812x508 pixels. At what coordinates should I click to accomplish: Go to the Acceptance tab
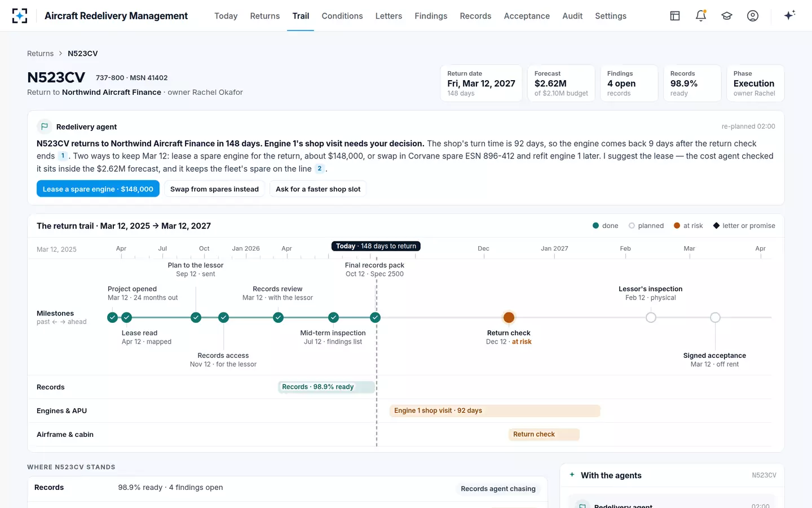tap(527, 16)
